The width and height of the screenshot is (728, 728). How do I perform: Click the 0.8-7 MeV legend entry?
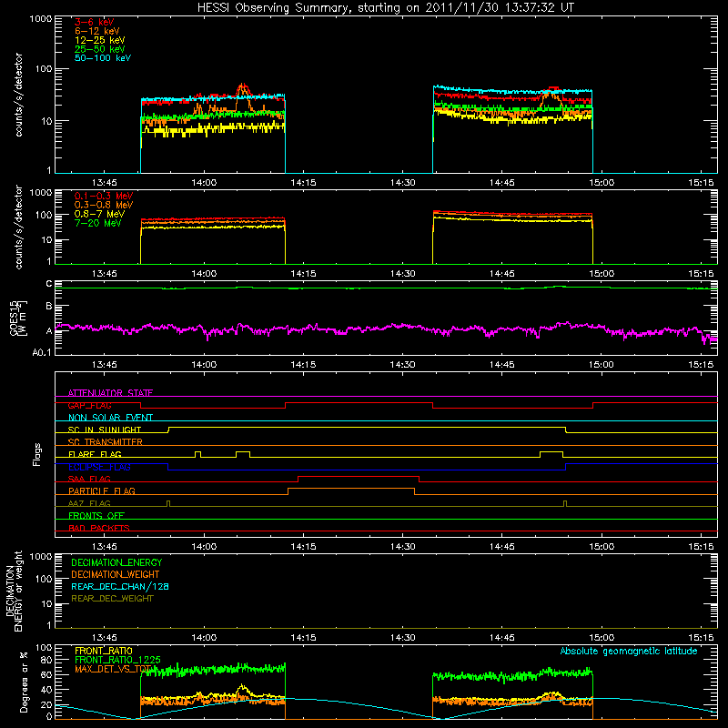(x=99, y=214)
